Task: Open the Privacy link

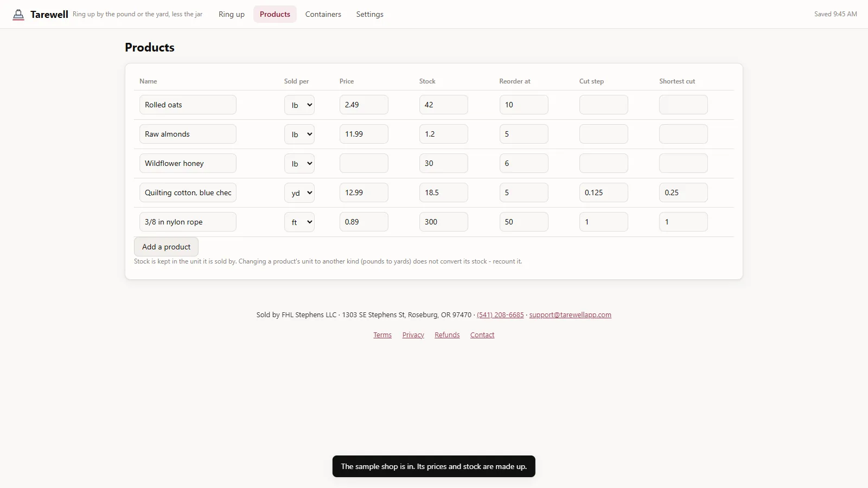Action: click(x=413, y=335)
